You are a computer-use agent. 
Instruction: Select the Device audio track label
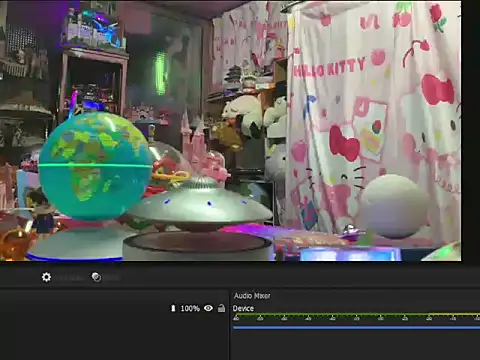click(x=243, y=308)
